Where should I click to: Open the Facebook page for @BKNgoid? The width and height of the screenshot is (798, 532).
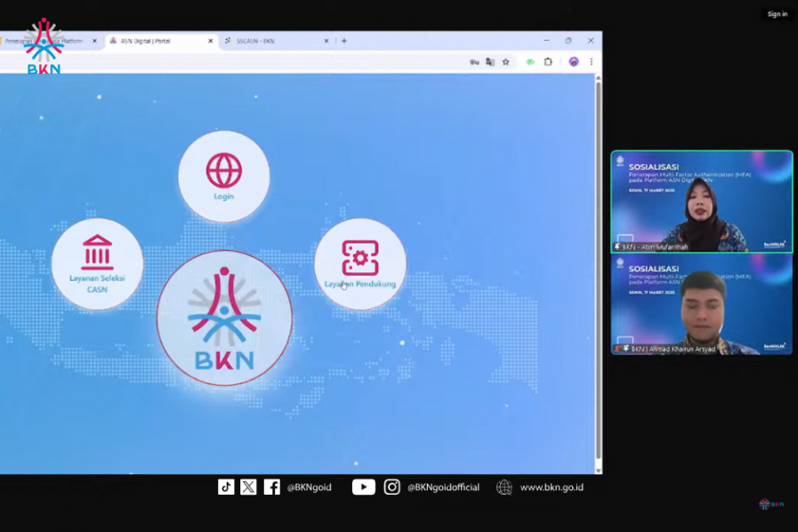pyautogui.click(x=271, y=487)
